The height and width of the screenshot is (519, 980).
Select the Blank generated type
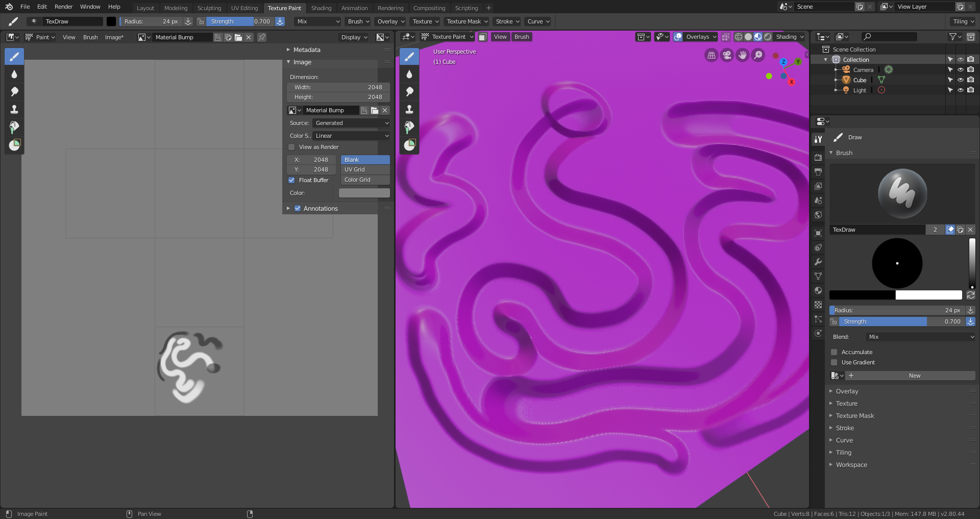tap(365, 160)
